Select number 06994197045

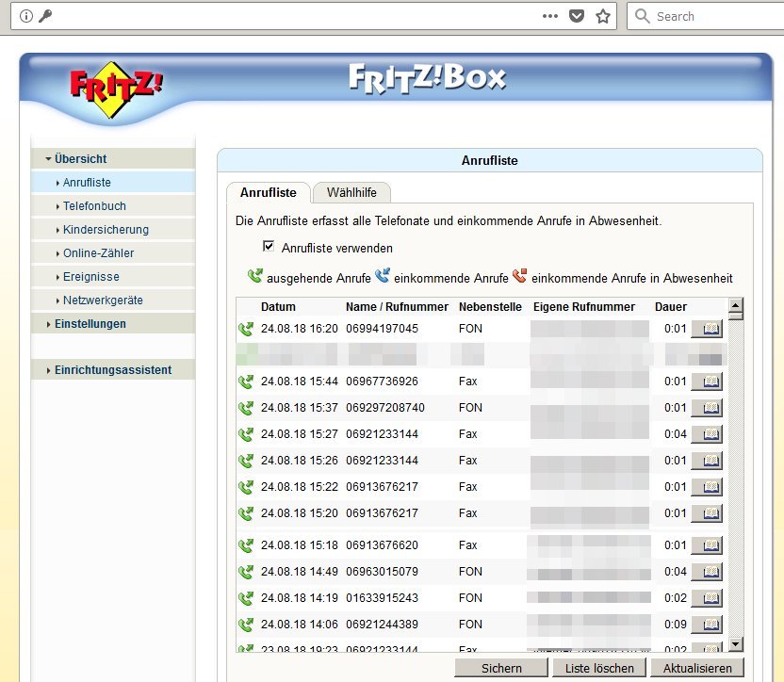pos(382,329)
